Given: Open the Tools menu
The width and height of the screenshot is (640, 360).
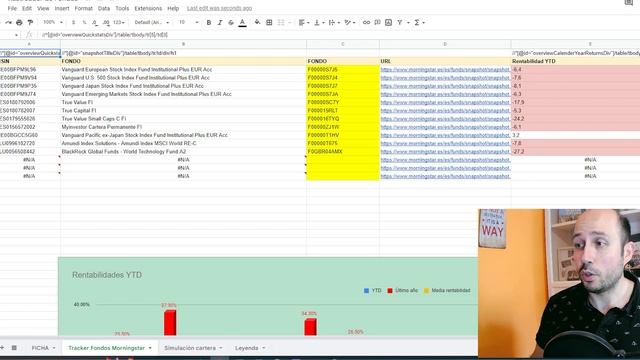Looking at the screenshot, I should click(x=122, y=8).
